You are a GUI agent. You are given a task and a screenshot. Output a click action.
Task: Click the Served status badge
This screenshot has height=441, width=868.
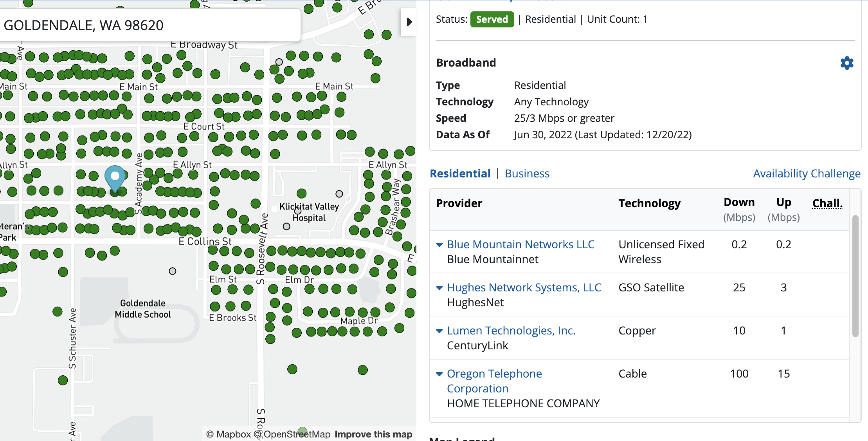[x=492, y=19]
